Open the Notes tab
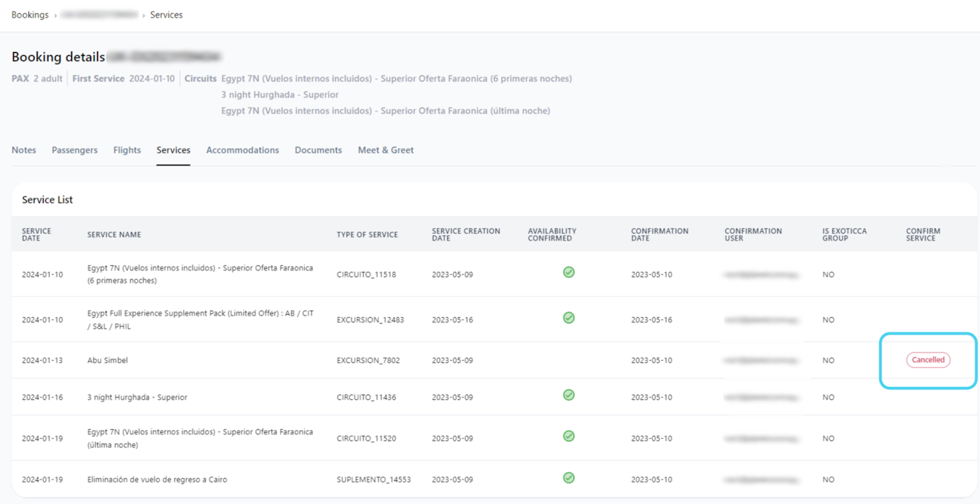The height and width of the screenshot is (504, 980). (24, 150)
